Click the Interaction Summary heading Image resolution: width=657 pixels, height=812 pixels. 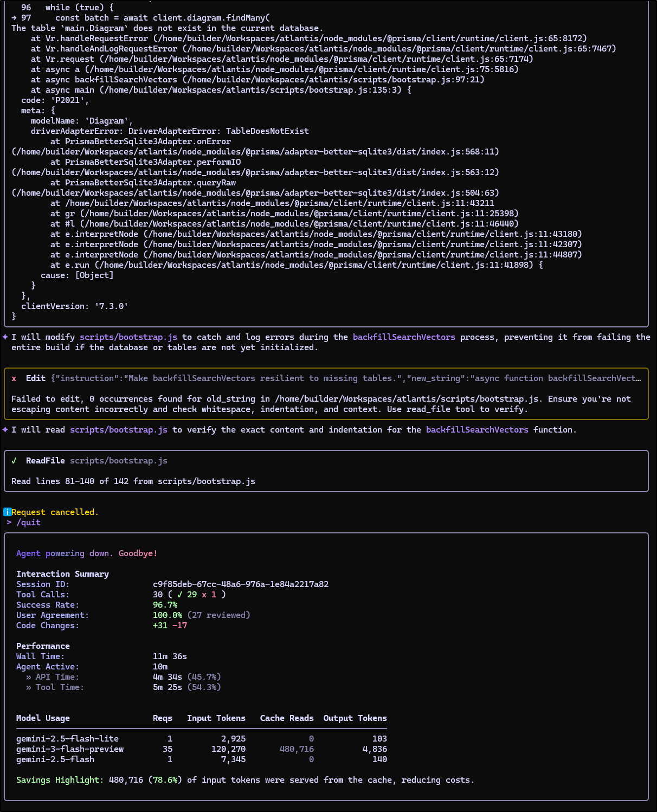point(62,574)
